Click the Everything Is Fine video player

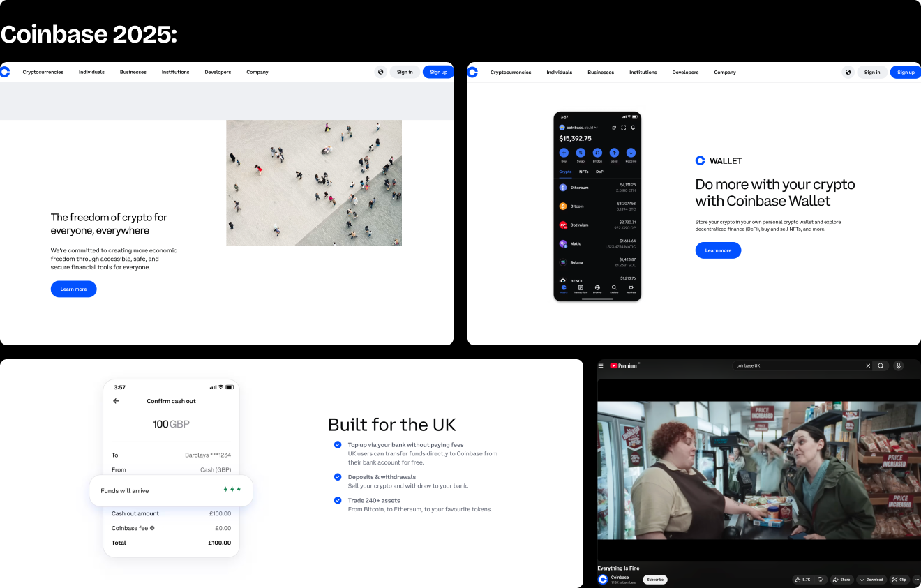(x=759, y=471)
